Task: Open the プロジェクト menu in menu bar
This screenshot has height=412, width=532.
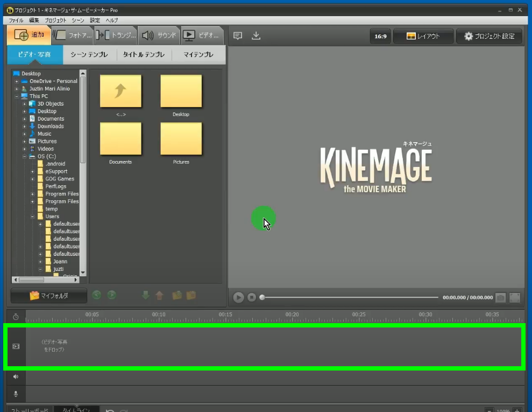Action: (x=55, y=20)
